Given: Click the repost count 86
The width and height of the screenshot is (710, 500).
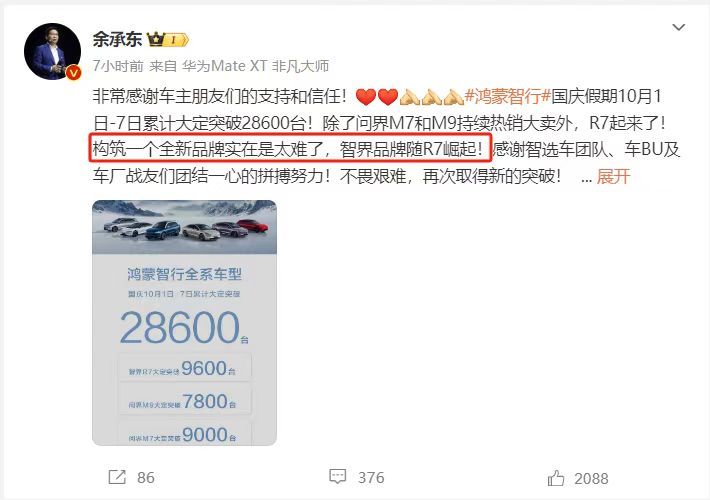Looking at the screenshot, I should [146, 478].
